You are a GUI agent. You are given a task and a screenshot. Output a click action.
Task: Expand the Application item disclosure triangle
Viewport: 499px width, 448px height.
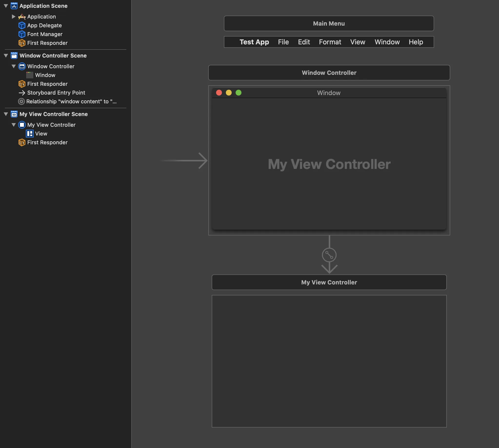[x=14, y=17]
